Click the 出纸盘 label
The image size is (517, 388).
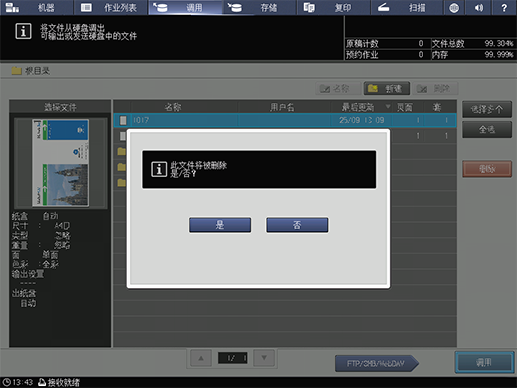click(x=24, y=293)
